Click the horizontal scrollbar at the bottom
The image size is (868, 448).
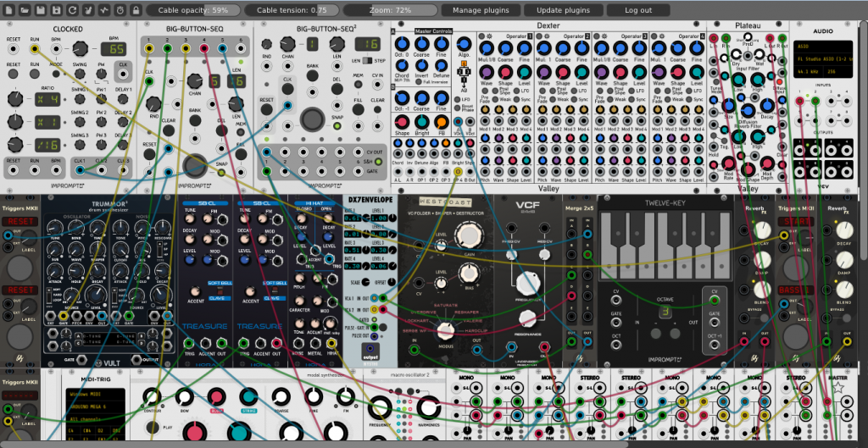314,444
